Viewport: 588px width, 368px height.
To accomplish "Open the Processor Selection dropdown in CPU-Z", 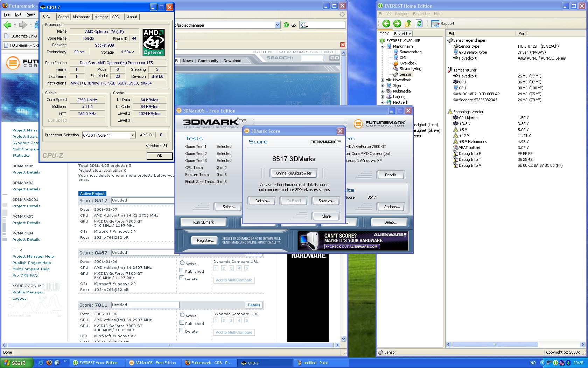I will (x=133, y=135).
